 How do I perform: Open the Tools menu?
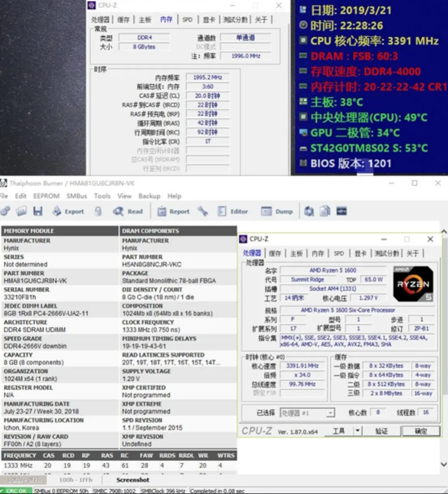click(x=102, y=196)
